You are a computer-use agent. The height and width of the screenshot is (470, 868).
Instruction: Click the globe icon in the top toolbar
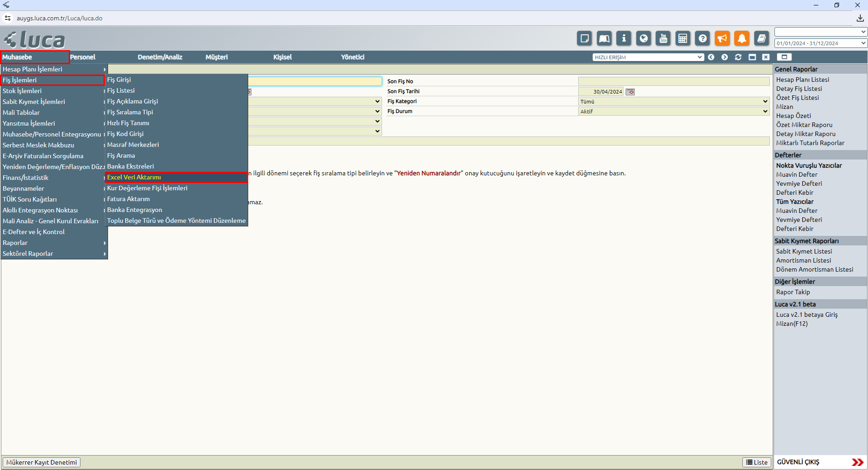click(644, 38)
